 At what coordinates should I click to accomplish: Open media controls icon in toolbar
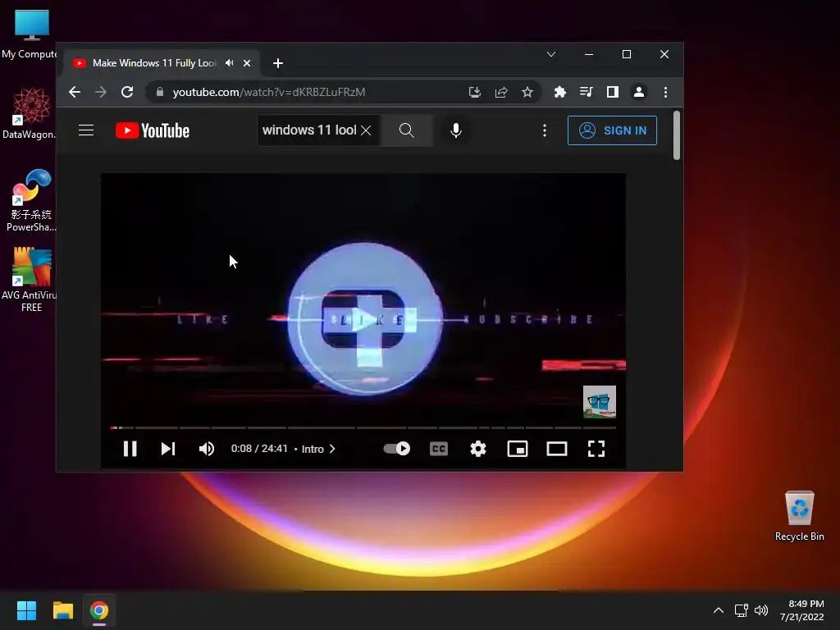(x=586, y=92)
